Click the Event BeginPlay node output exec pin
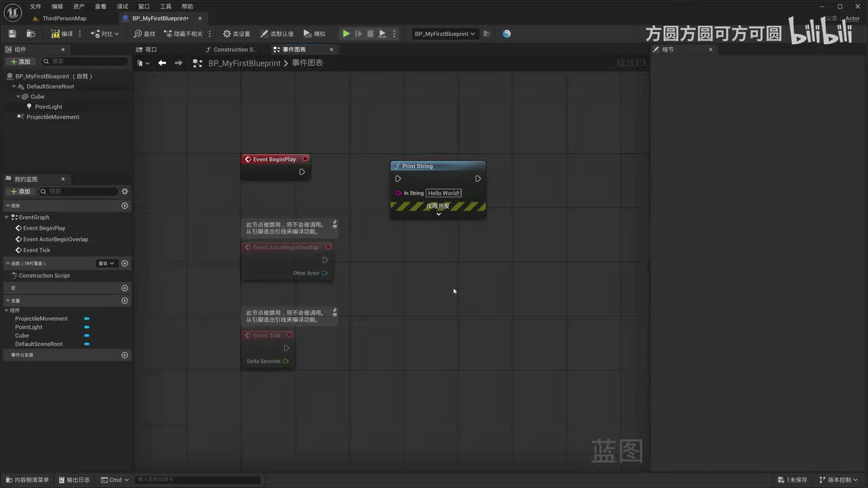This screenshot has width=868, height=488. point(302,172)
